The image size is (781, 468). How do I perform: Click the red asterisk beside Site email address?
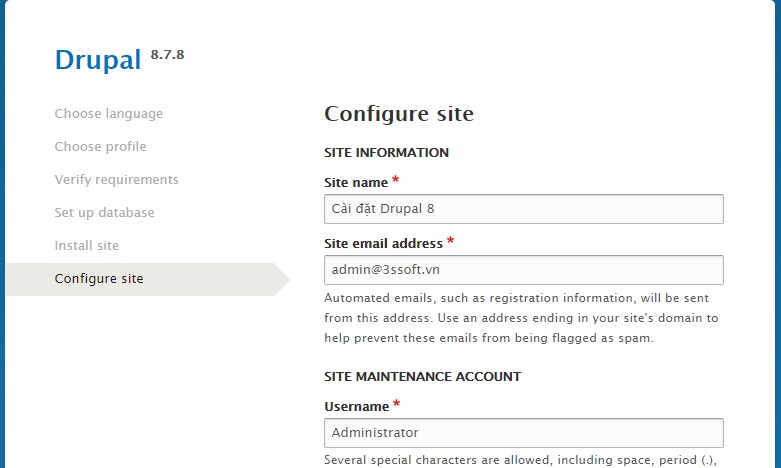coord(450,241)
